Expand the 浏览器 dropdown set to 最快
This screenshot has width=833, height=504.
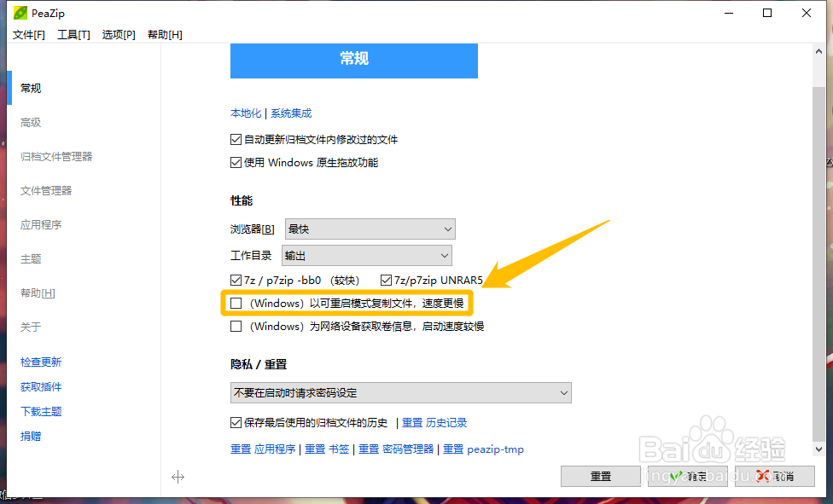370,229
